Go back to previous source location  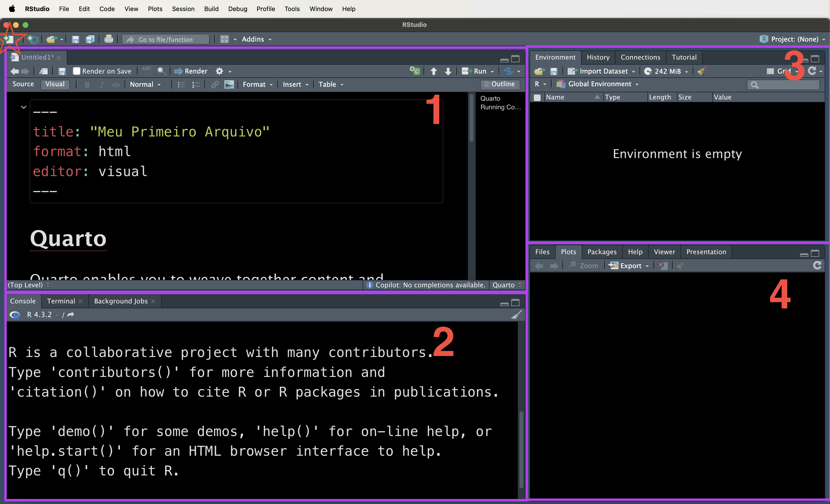click(x=14, y=71)
